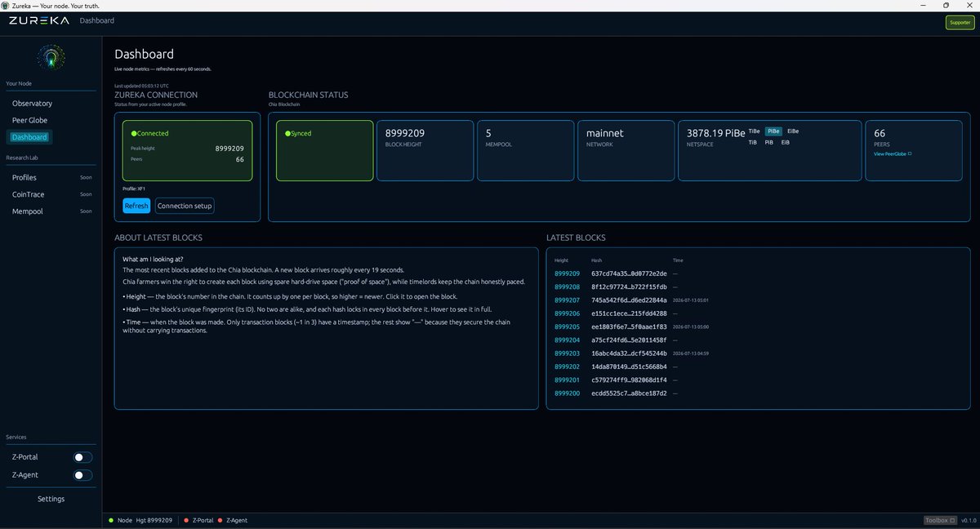Open block 8999207 in Latest Blocks
The image size is (980, 529).
coord(567,300)
